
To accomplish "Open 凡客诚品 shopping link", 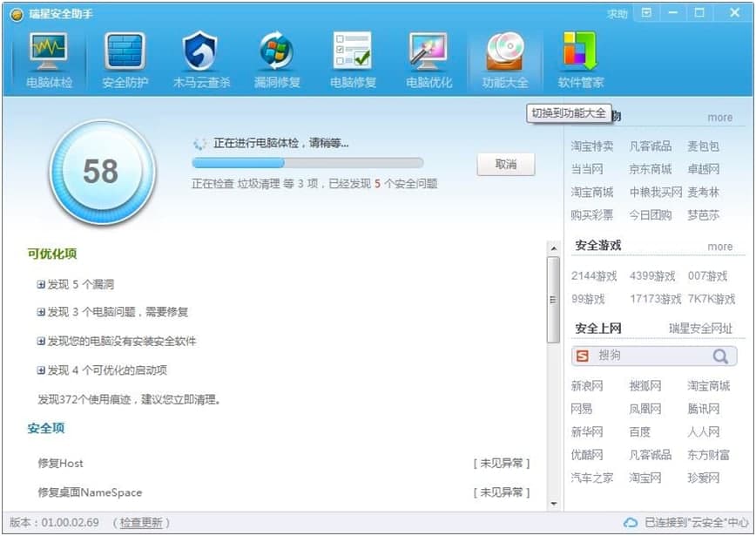I will [x=650, y=146].
